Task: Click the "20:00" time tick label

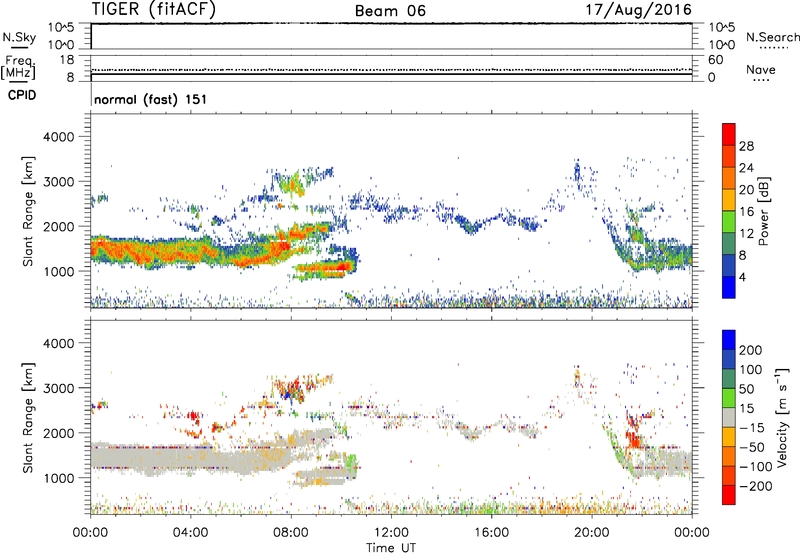Action: 592,533
